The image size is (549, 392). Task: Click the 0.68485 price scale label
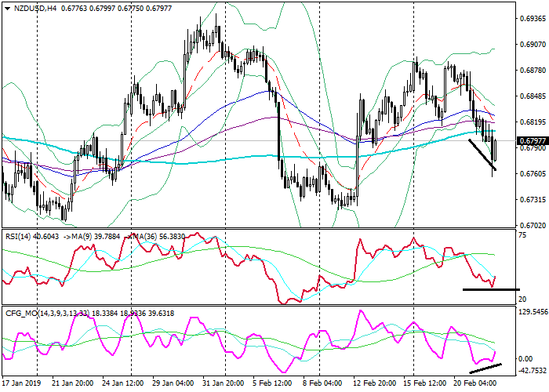coord(532,97)
